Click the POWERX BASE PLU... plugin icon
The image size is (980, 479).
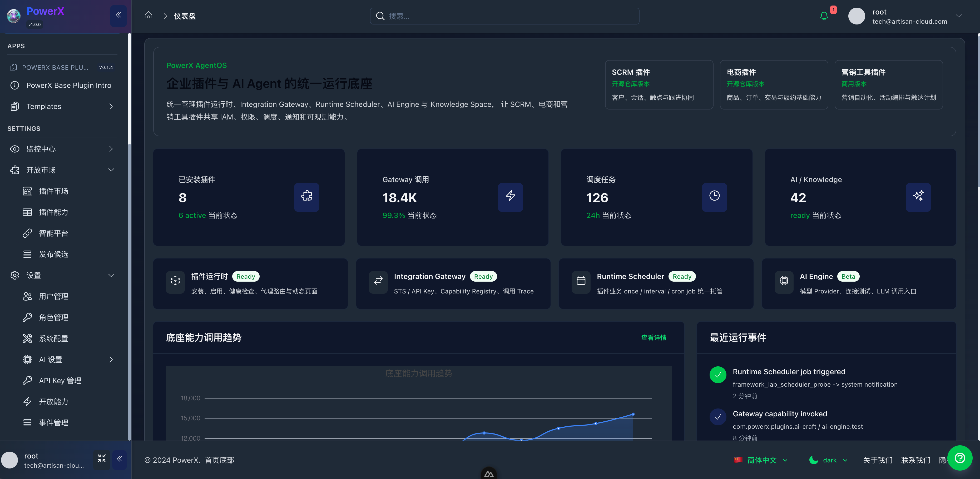14,67
